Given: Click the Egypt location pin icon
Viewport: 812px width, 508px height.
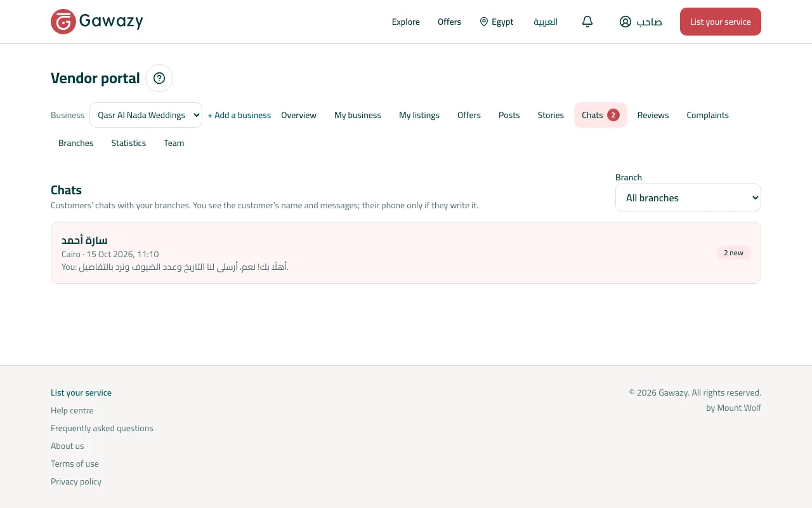Looking at the screenshot, I should (x=484, y=22).
